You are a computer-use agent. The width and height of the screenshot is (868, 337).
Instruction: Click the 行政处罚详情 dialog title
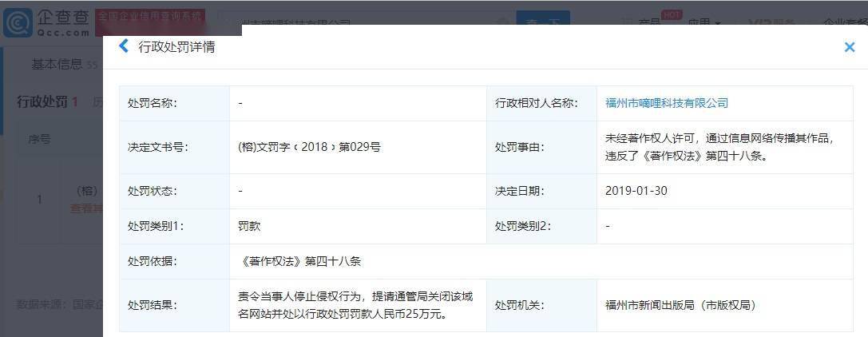(176, 47)
